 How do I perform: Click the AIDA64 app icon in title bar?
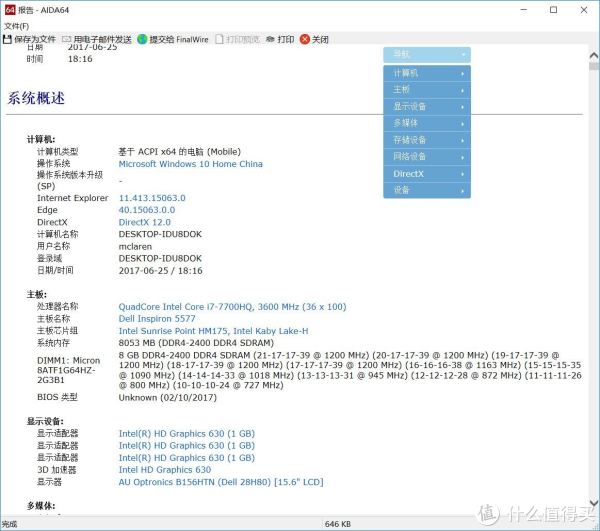click(x=10, y=10)
